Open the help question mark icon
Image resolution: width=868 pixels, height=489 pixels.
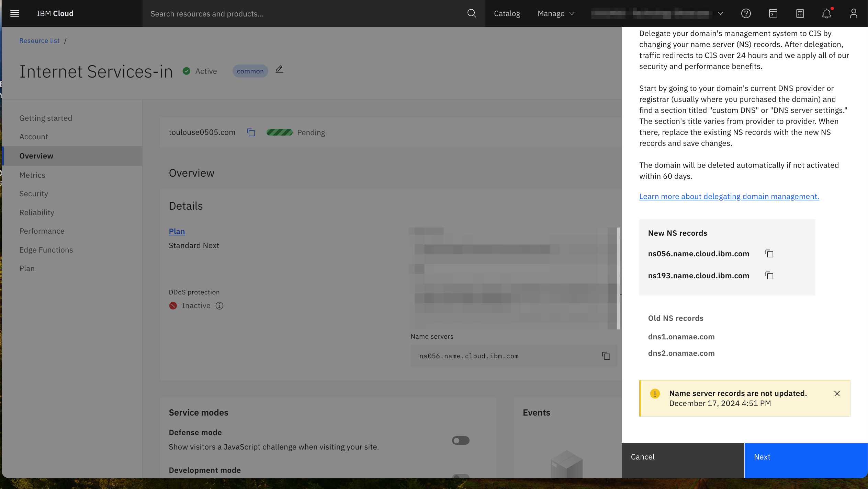coord(746,13)
